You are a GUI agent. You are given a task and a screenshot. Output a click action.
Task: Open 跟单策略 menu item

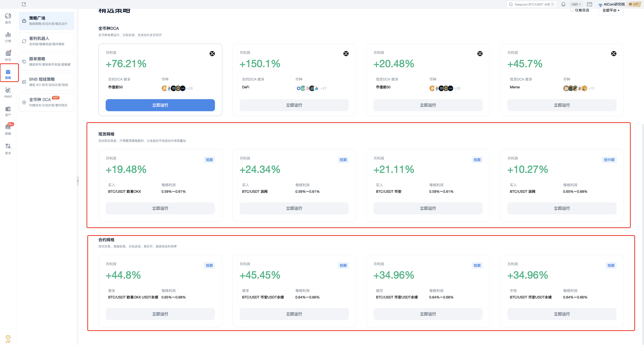click(47, 62)
